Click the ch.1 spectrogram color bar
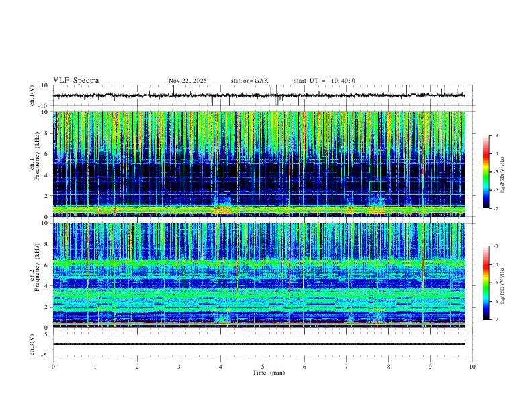 [486, 172]
